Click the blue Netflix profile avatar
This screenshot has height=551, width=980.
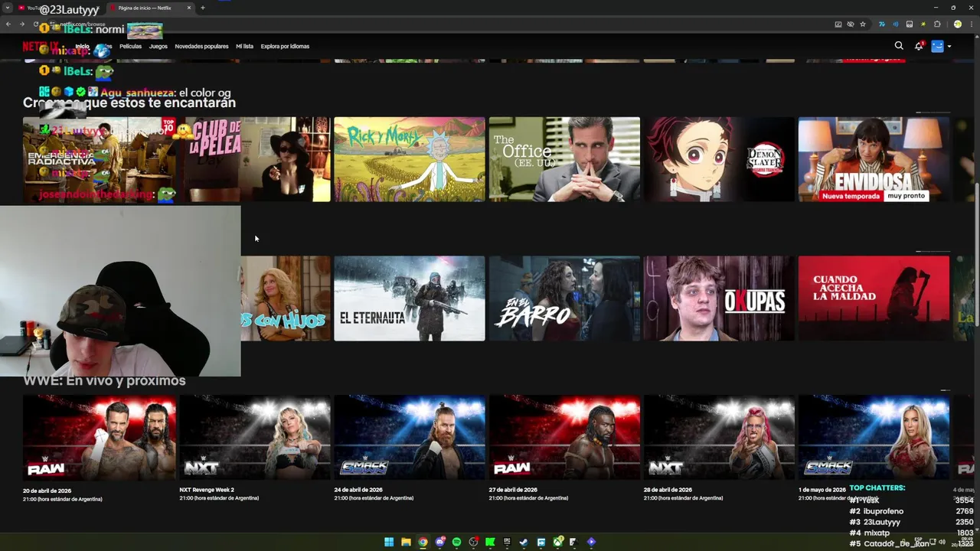coord(937,46)
